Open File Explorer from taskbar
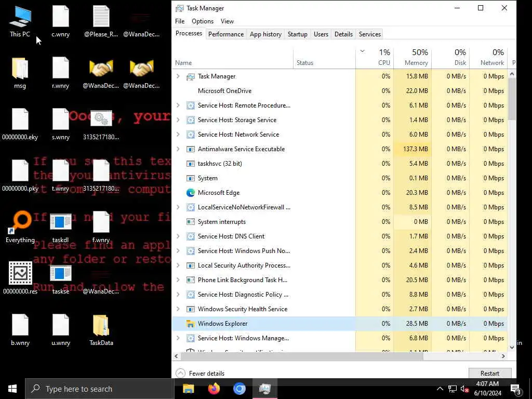Viewport: 532px width, 399px height. click(x=188, y=389)
